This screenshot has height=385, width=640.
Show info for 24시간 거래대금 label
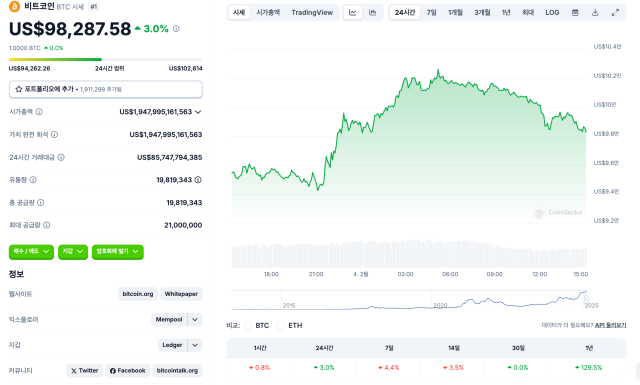pyautogui.click(x=61, y=157)
